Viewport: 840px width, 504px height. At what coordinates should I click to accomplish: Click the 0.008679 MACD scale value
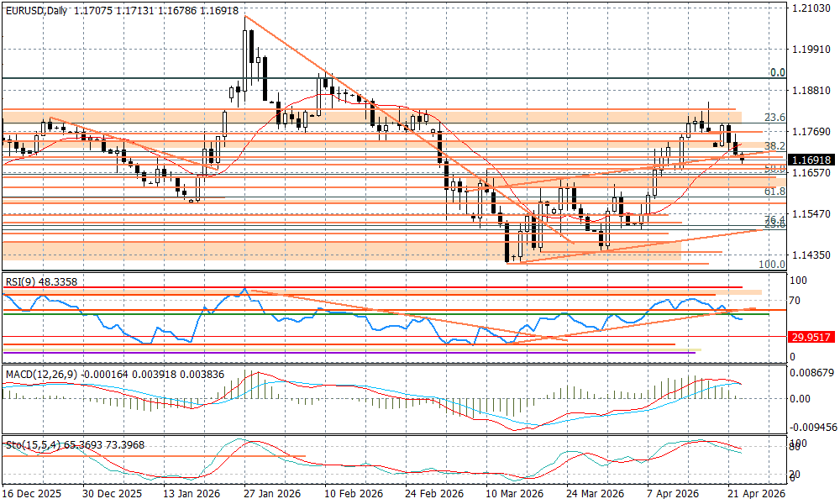coord(813,371)
